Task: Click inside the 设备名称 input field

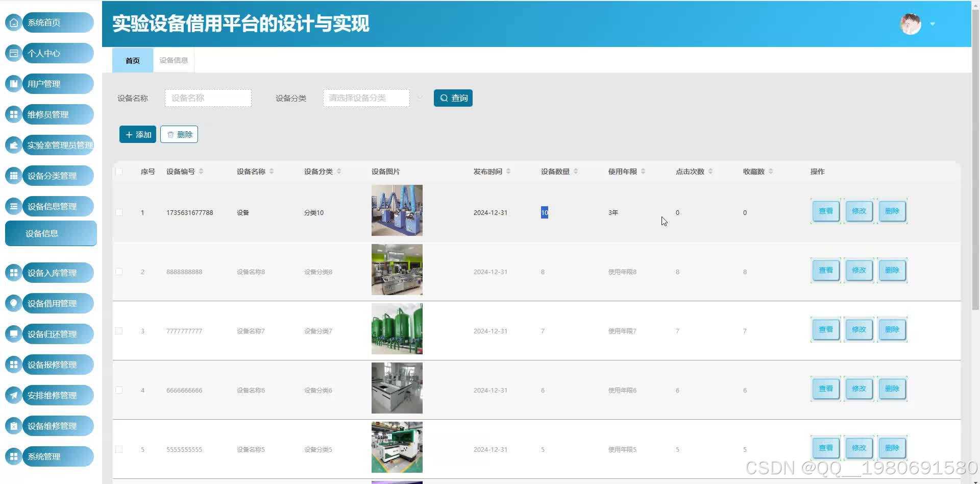Action: tap(208, 98)
